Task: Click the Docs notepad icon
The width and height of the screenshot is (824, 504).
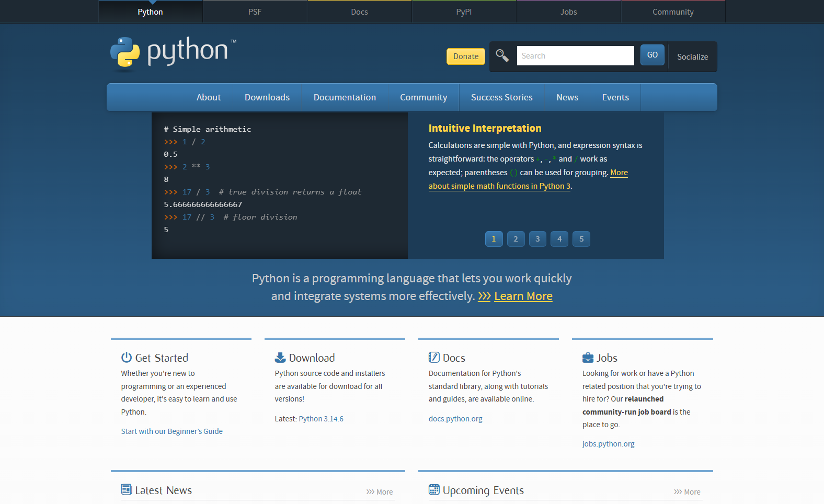Action: point(434,357)
